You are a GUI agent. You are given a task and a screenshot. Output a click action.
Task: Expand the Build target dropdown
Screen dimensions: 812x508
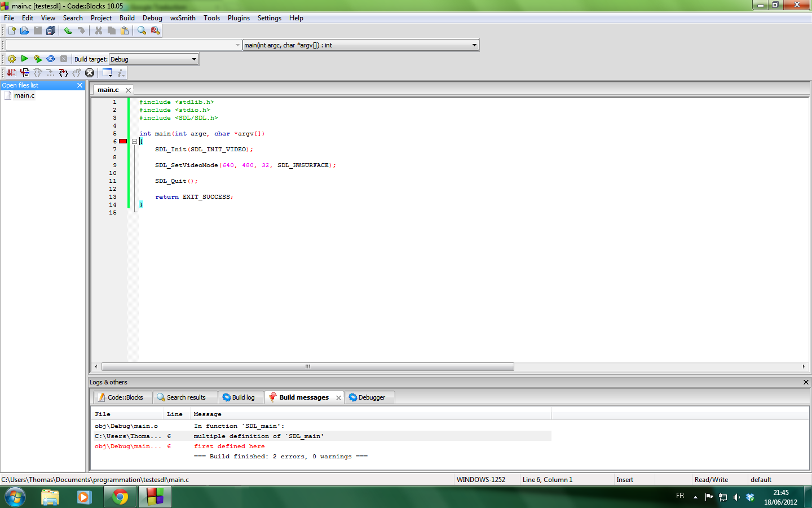coord(194,59)
